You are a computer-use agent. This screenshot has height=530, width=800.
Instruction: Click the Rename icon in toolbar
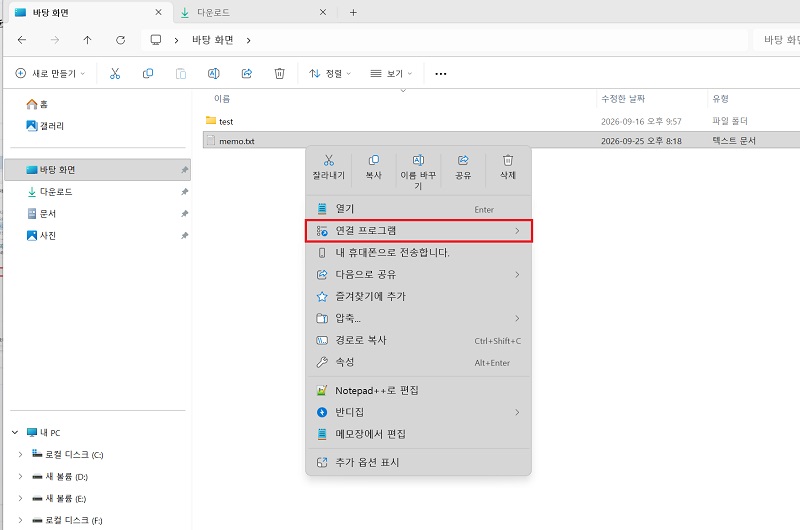[214, 73]
